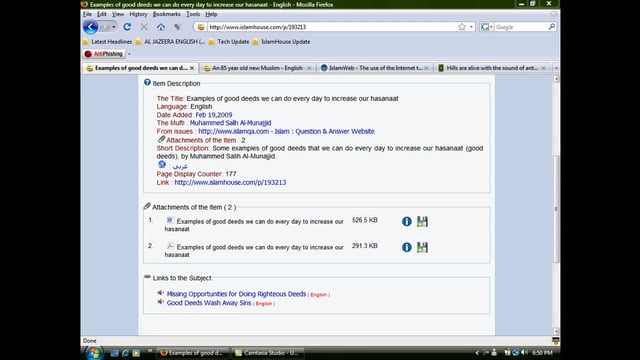
Task: Go back with the Back arrow button
Action: tap(90, 27)
